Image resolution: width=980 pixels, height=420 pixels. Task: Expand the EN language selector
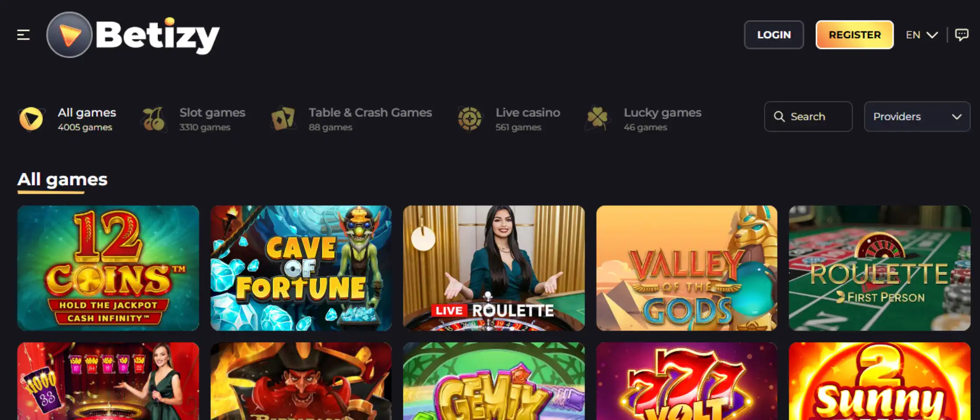click(x=922, y=35)
